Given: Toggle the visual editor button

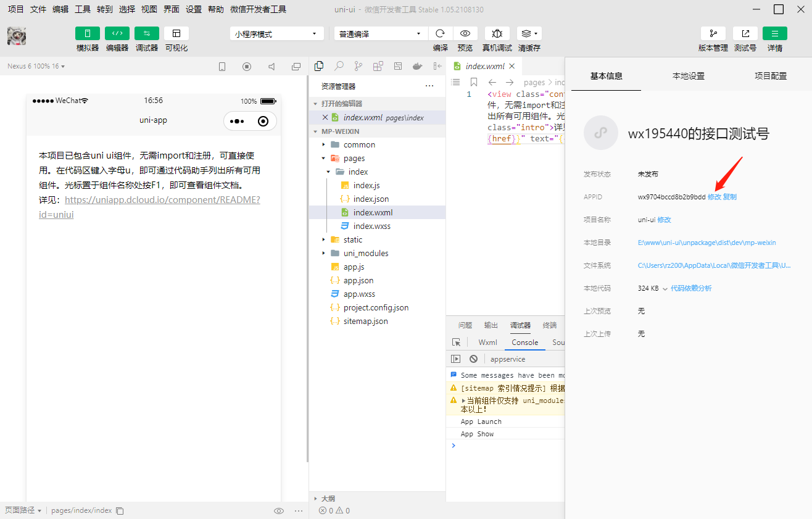Looking at the screenshot, I should pos(176,33).
